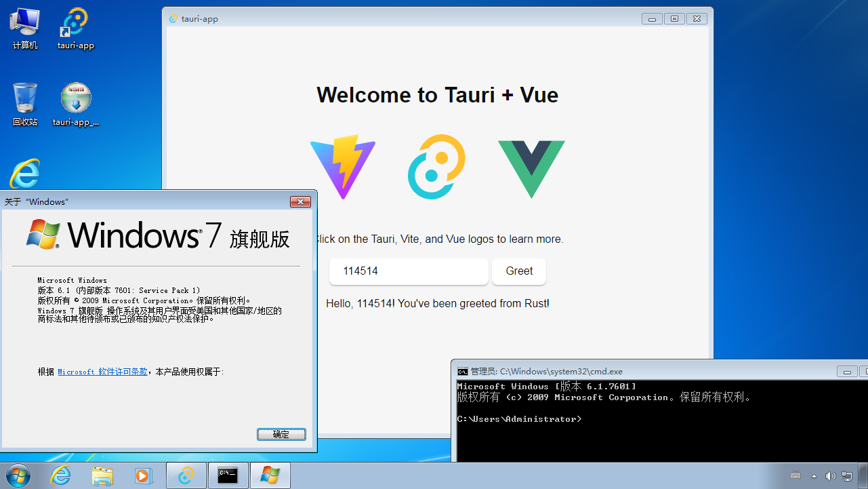Click the keyboard input method tray icon
This screenshot has width=868, height=489.
point(795,475)
